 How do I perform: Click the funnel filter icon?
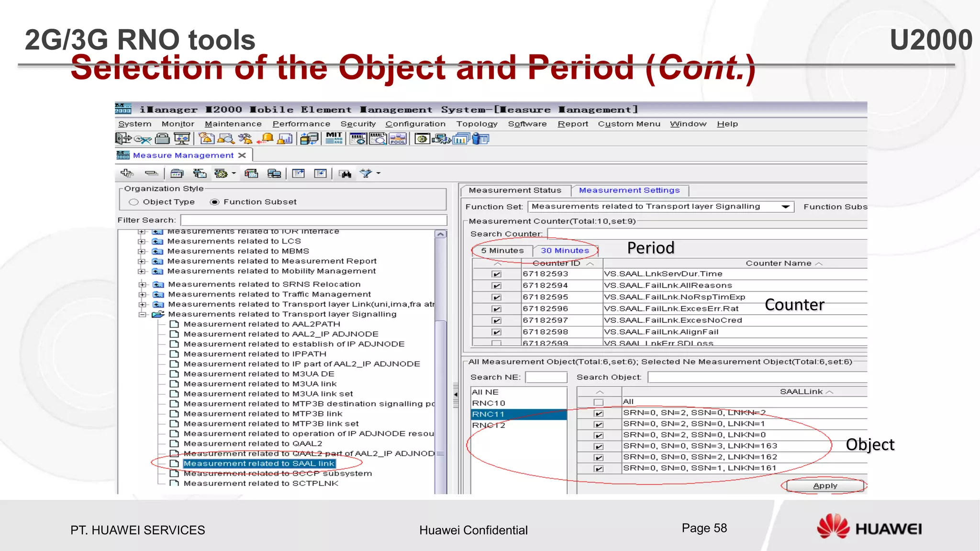click(366, 173)
